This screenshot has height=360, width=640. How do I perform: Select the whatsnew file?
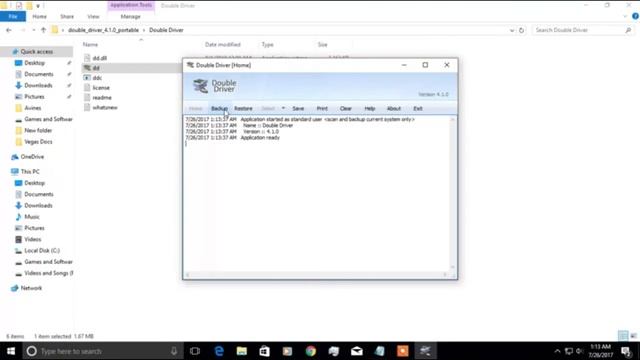[105, 107]
